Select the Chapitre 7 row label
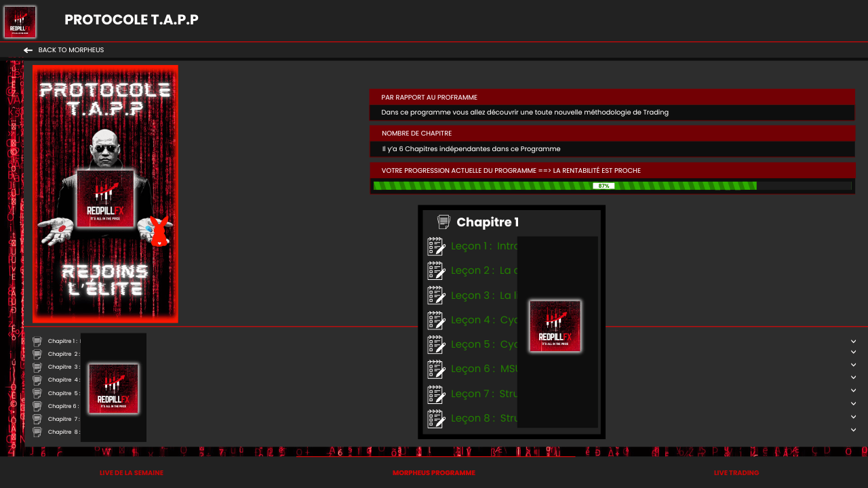The image size is (868, 488). 64,419
